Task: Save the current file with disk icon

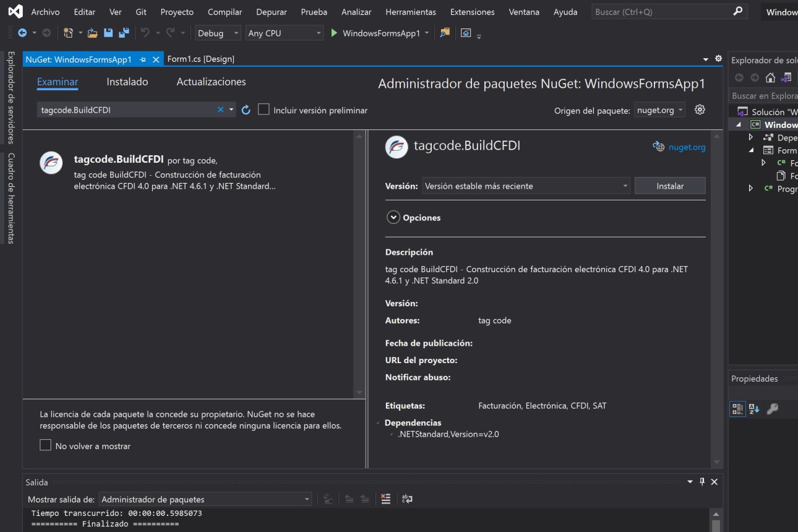Action: click(108, 33)
